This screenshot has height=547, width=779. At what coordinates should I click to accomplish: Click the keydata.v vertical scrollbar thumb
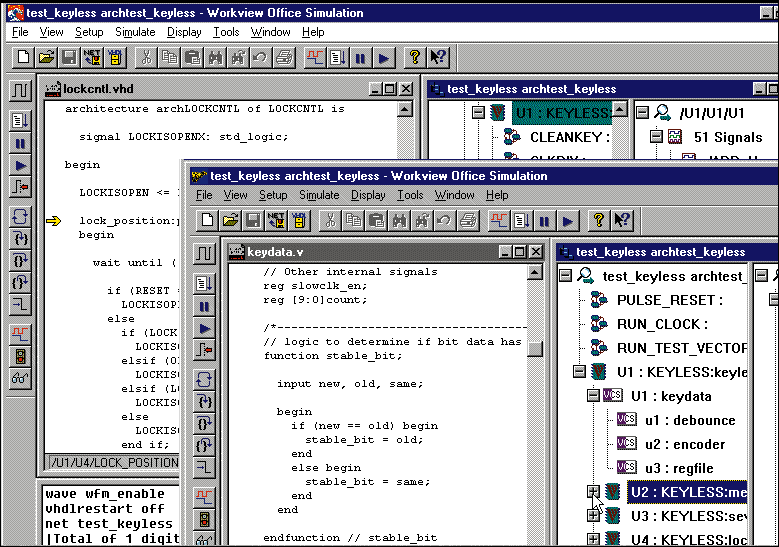click(x=535, y=349)
